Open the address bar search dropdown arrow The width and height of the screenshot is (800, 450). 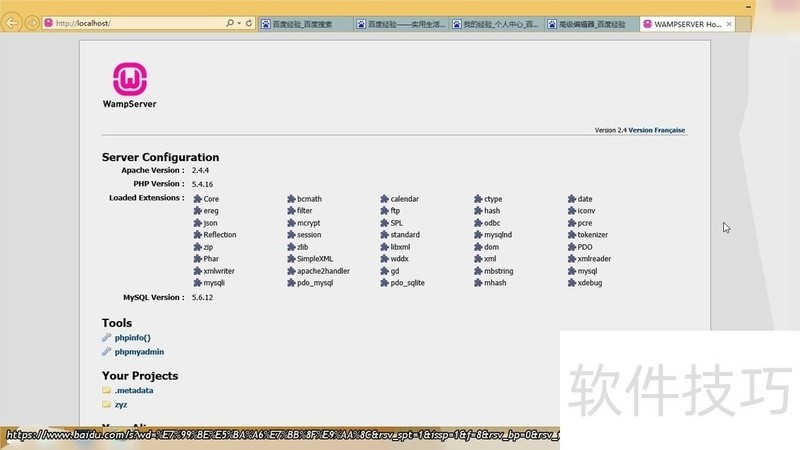[x=238, y=23]
